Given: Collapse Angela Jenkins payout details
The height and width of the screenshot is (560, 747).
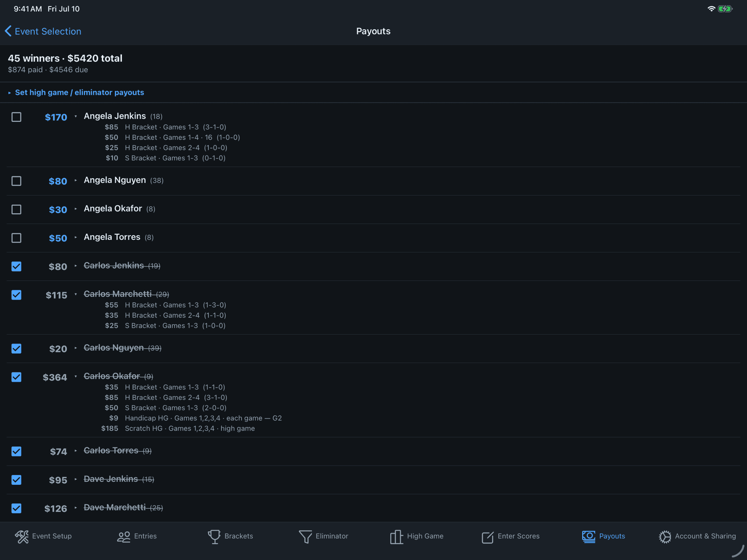Looking at the screenshot, I should (x=76, y=116).
